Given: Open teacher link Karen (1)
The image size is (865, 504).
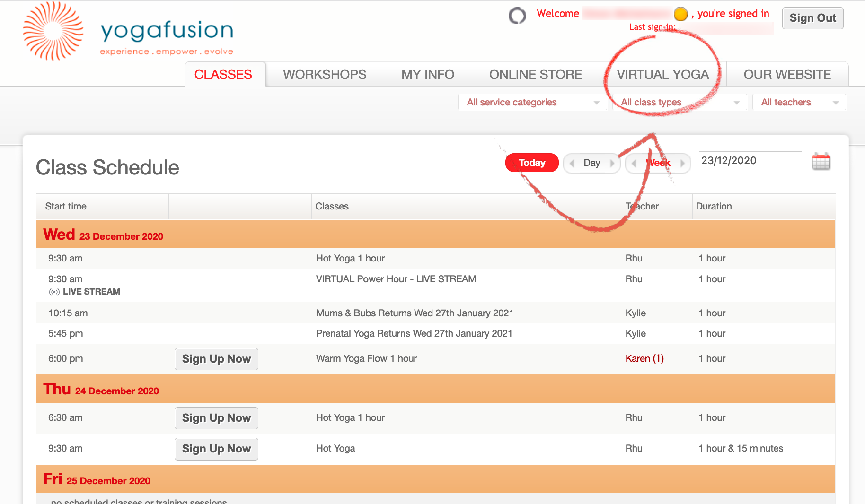Looking at the screenshot, I should click(x=644, y=358).
